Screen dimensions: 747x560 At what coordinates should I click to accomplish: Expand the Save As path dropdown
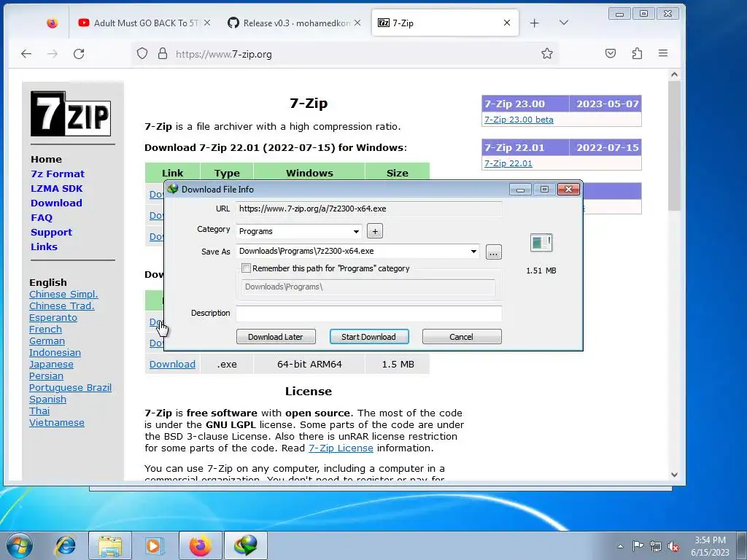point(473,252)
